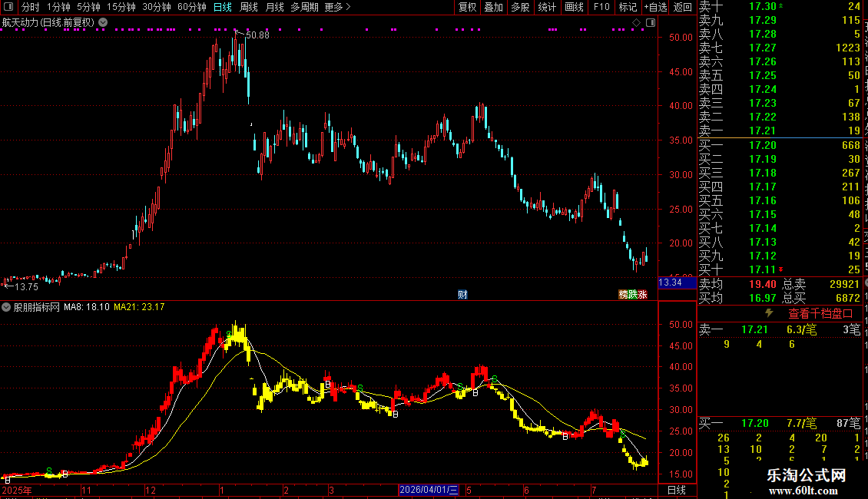This screenshot has height=499, width=868.
Task: Click the green 跌 tag
Action: click(x=633, y=294)
